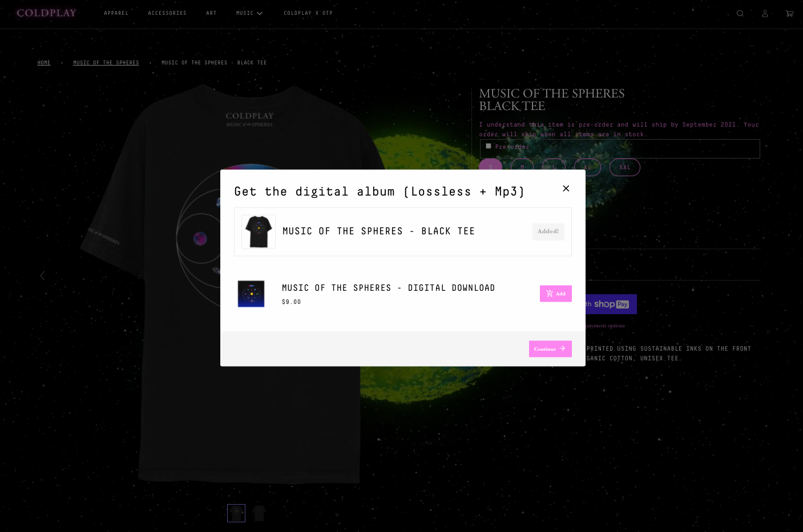Open Coldplay X OTP link

tap(308, 13)
